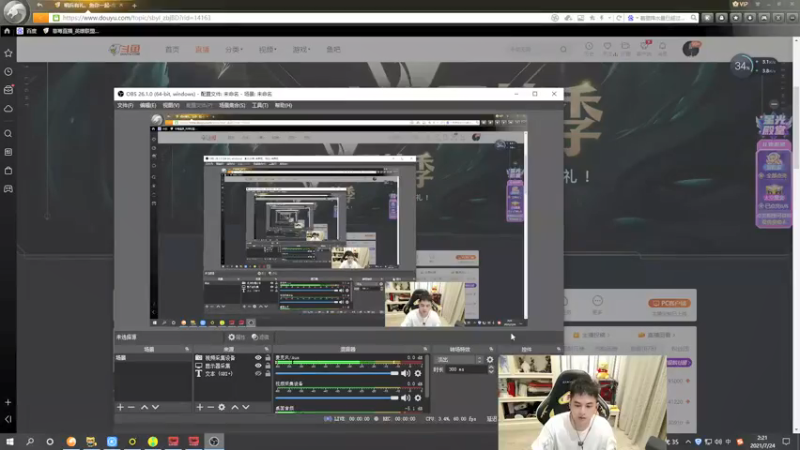Click the Douyu notification bell icon
This screenshot has height=450, width=800.
pos(662,46)
